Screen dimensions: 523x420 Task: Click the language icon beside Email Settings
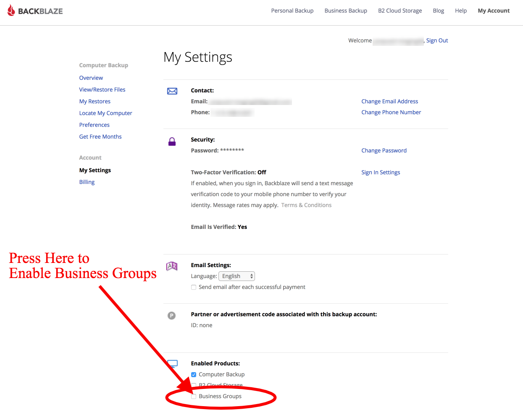172,266
